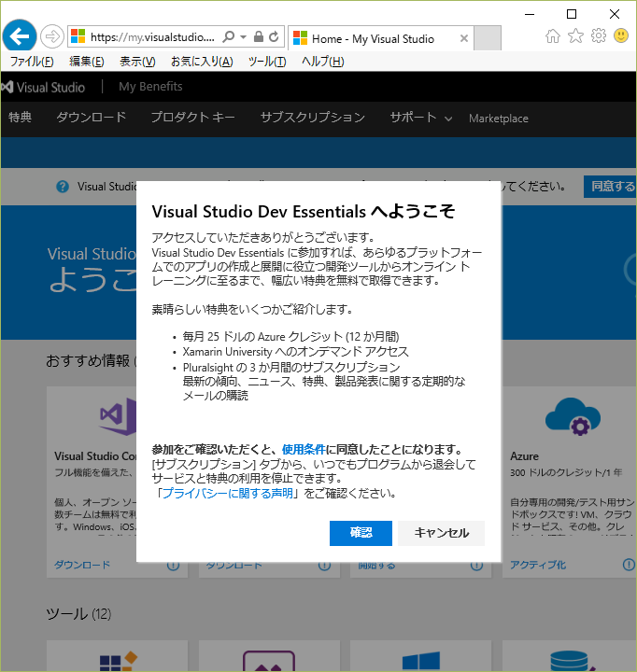This screenshot has height=672, width=637.
Task: Click the おすすめ情報 section heading
Action: (88, 361)
